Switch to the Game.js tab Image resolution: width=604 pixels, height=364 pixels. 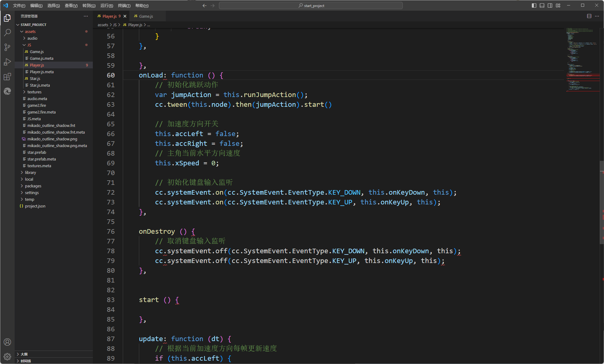click(x=146, y=16)
